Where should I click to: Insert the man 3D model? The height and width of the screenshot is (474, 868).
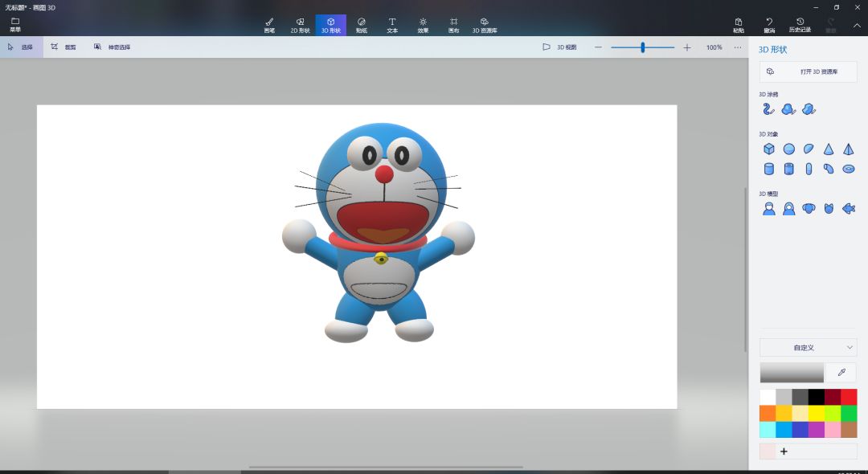point(769,209)
